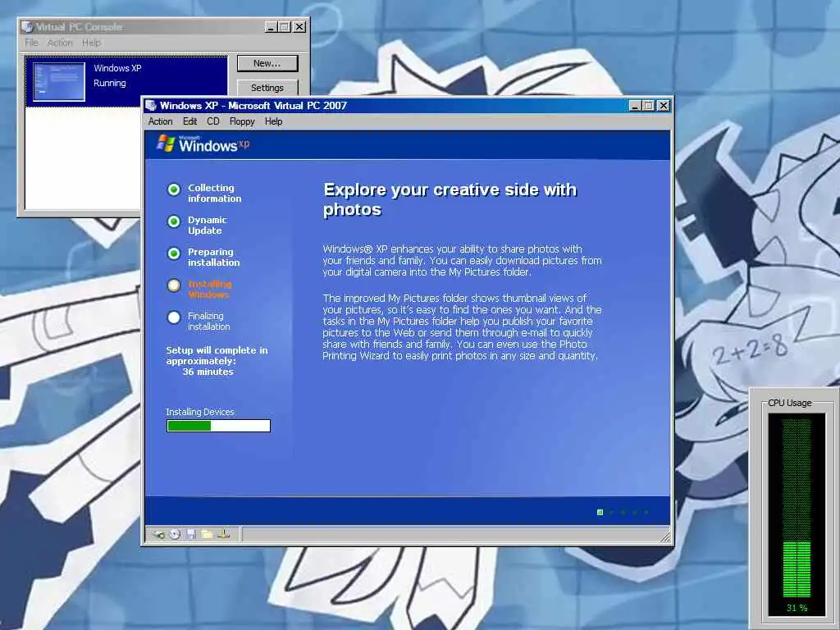The image size is (840, 630).
Task: Minimize the Virtual PC Console window
Action: [271, 27]
